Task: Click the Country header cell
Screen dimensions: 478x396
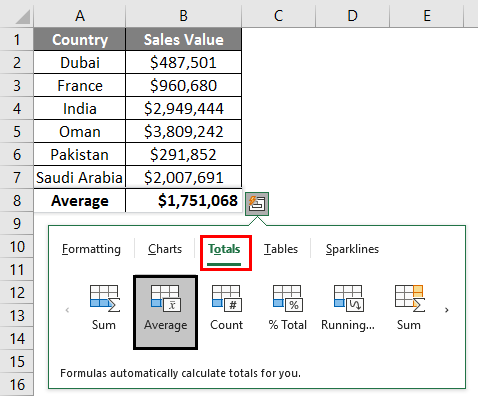Action: 80,39
